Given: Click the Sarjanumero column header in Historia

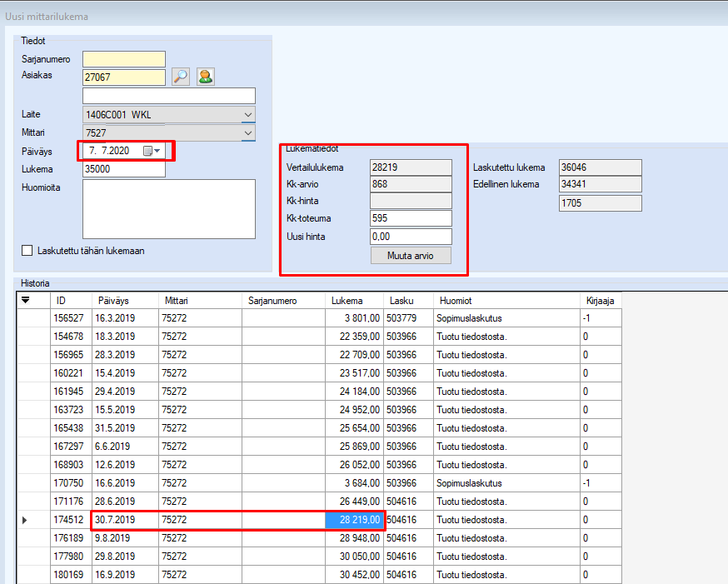Looking at the screenshot, I should (284, 301).
